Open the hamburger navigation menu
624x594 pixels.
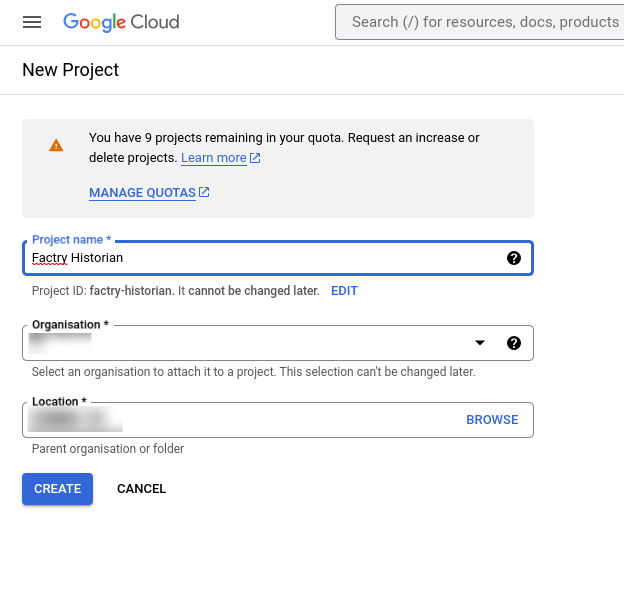[32, 22]
